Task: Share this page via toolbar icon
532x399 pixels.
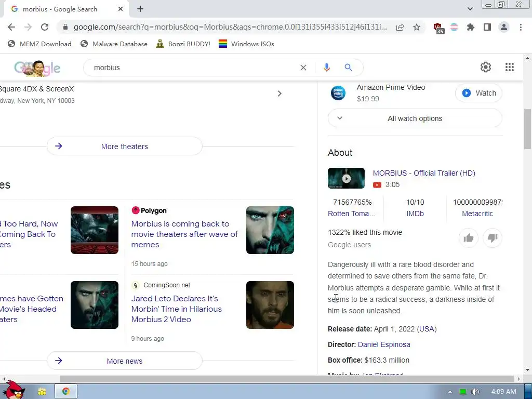Action: (400, 27)
